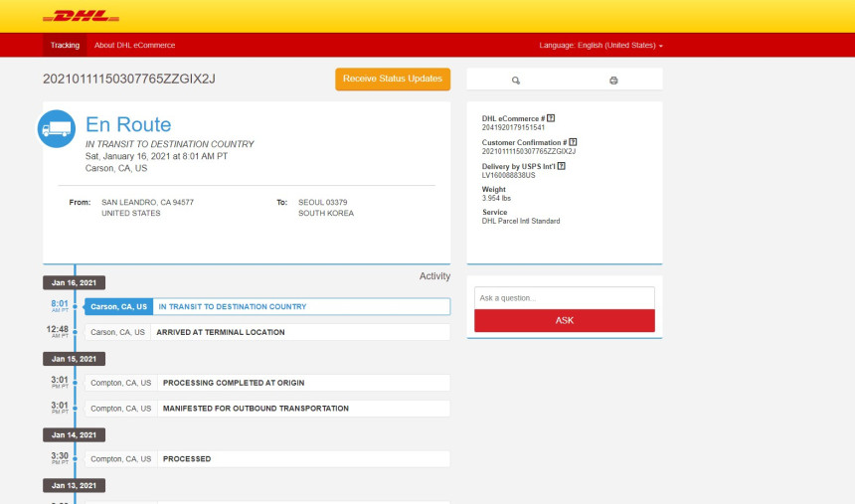Click the Jan 15, 2021 date marker
The height and width of the screenshot is (504, 855).
(x=75, y=359)
